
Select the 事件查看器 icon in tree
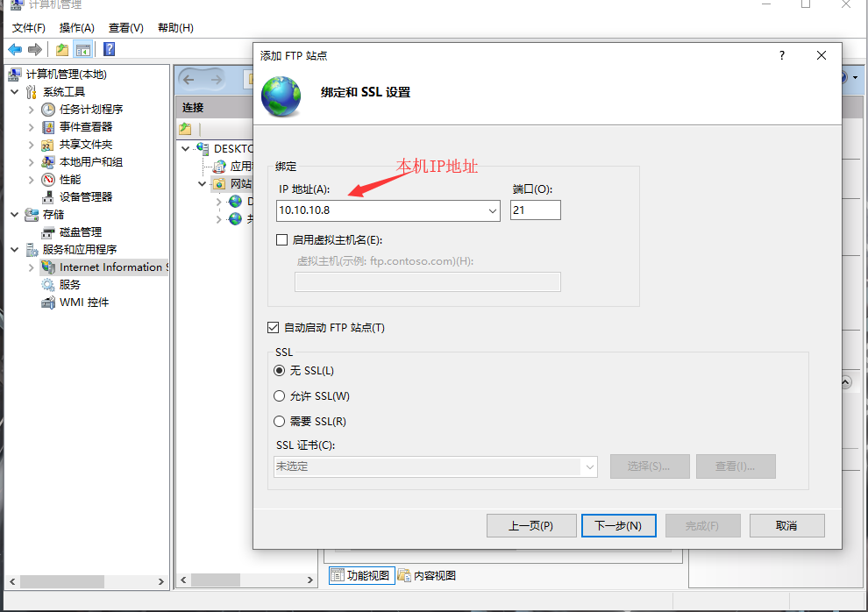coord(48,127)
